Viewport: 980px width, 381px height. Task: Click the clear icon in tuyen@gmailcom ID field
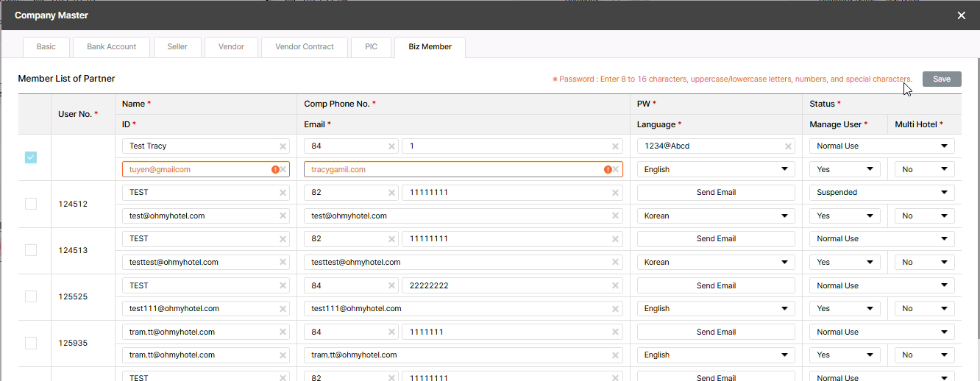coord(283,169)
